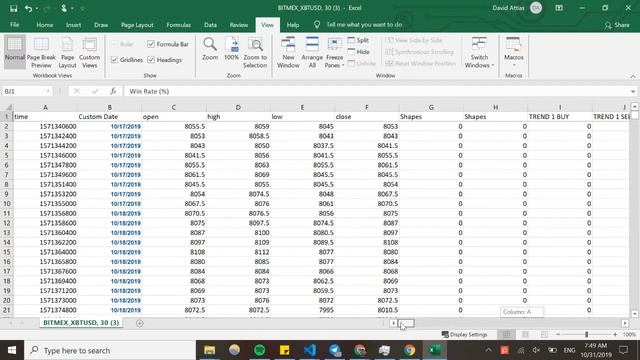Viewport: 640px width, 360px height.
Task: Select cell with Custom Date header
Action: click(109, 117)
